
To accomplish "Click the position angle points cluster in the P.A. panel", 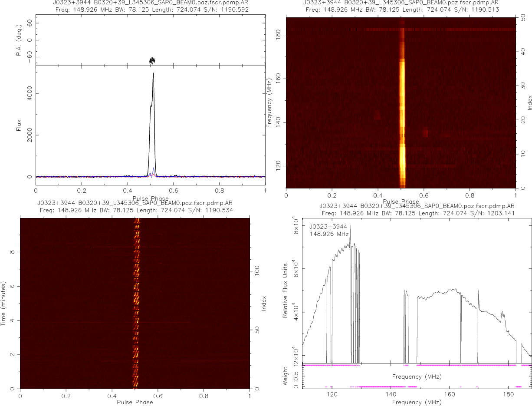I will 152,59.
